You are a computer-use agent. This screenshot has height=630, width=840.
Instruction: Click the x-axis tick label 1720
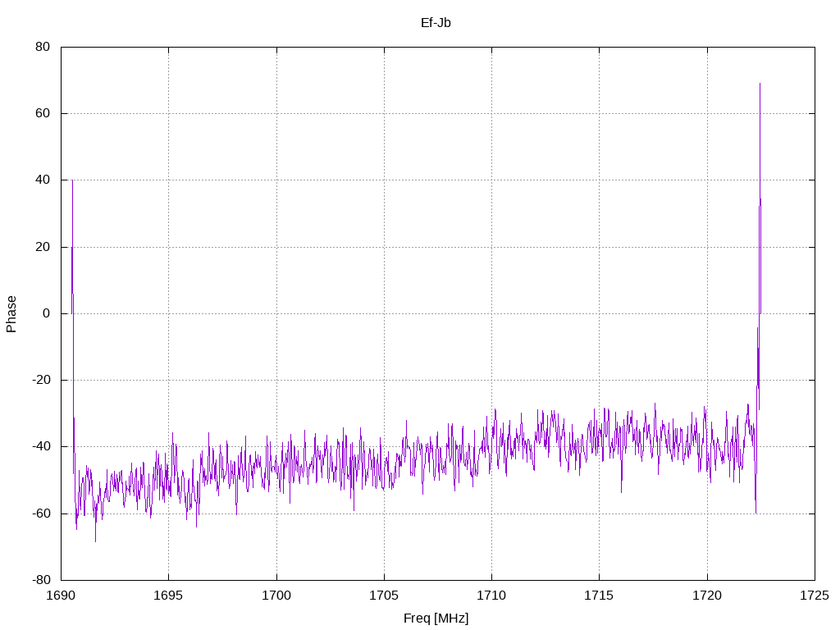coord(707,596)
